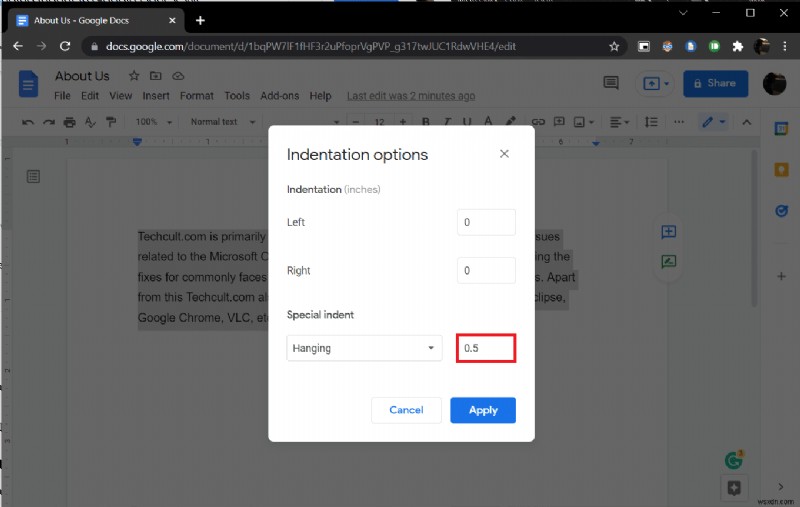The width and height of the screenshot is (800, 507).
Task: Open the Chrome Extensions puzzle icon
Action: [738, 46]
